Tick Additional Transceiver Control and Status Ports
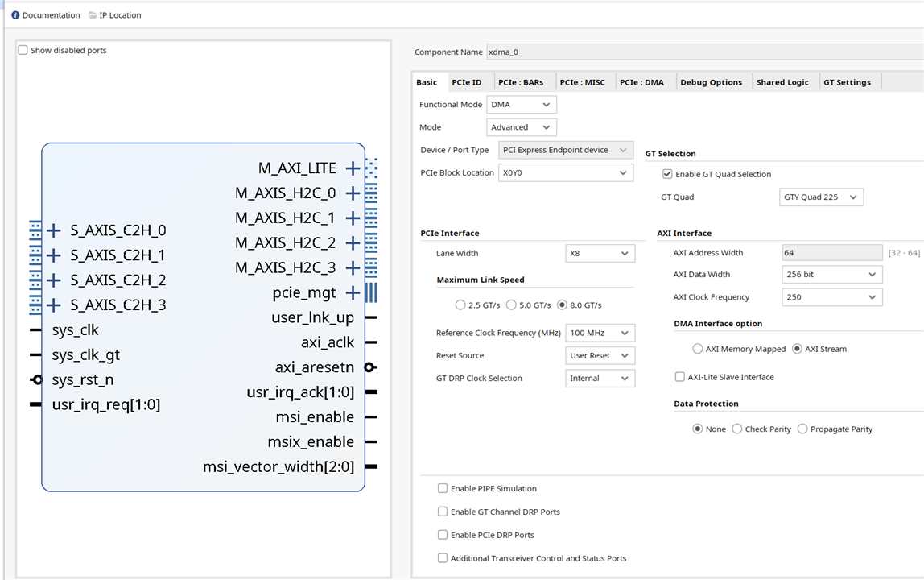 (x=443, y=557)
